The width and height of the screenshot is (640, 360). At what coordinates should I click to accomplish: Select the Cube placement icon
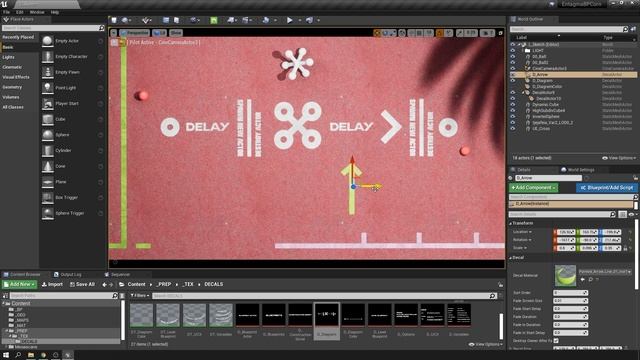(48, 119)
